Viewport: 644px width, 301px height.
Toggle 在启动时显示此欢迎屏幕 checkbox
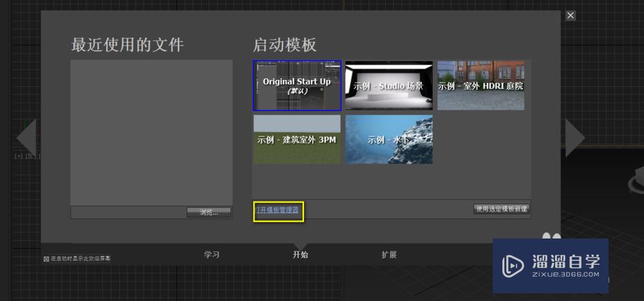click(46, 259)
